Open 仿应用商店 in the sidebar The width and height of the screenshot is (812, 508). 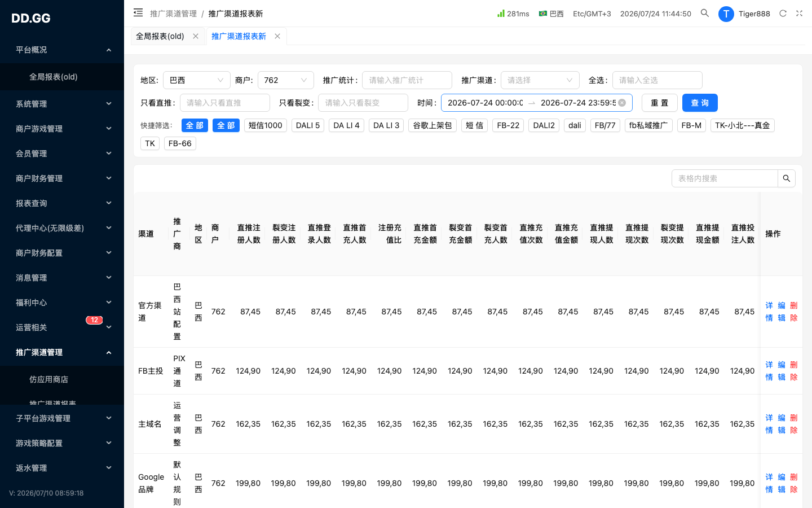62,379
